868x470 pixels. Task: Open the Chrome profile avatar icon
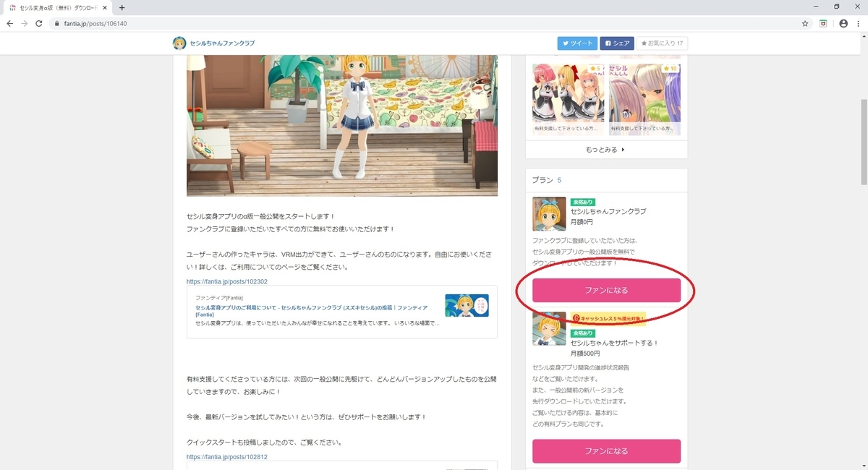click(843, 23)
